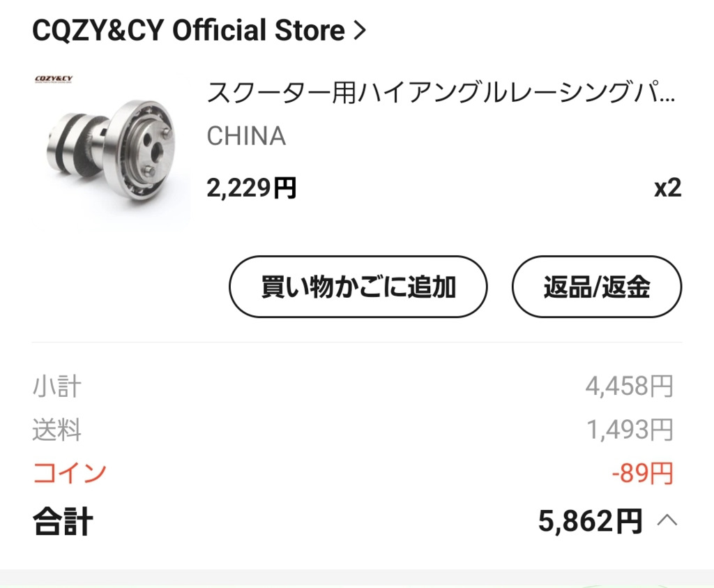Click the -89円 coin discount amount
Viewport: 714px width, 588px height.
tap(642, 473)
